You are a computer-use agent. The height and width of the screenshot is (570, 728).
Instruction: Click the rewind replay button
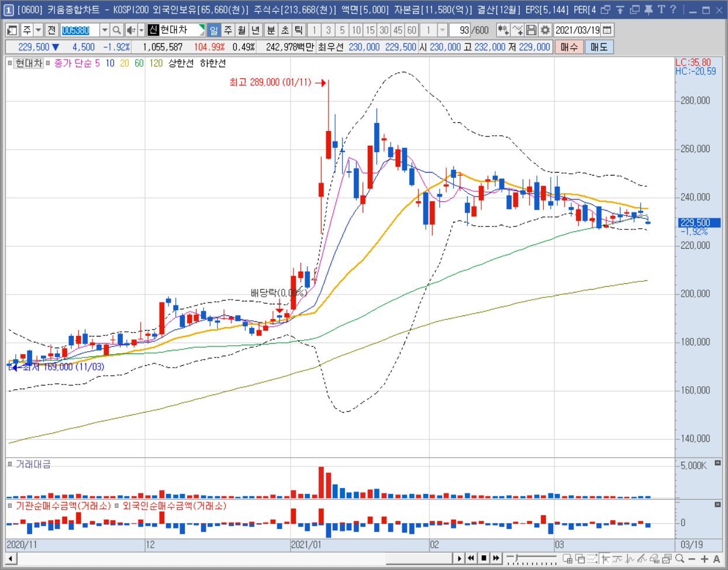coord(471,558)
